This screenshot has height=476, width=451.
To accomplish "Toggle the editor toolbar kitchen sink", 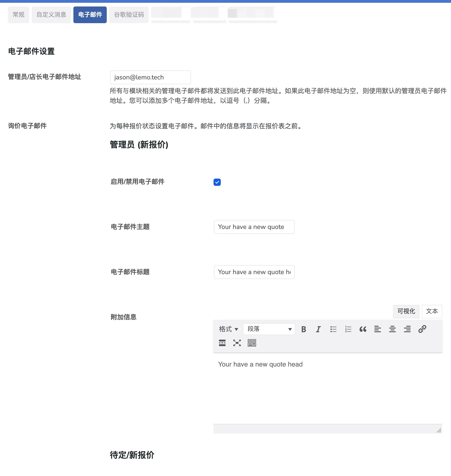I will 252,343.
